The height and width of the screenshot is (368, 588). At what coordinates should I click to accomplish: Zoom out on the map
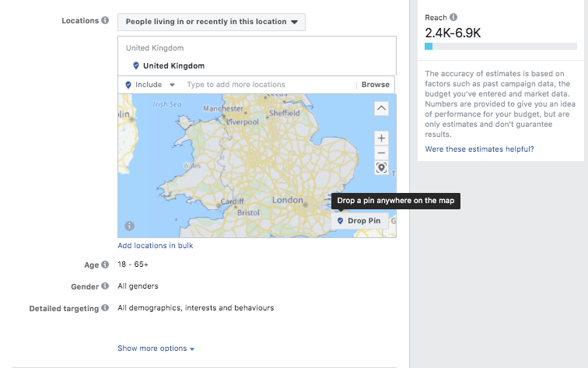click(x=381, y=152)
